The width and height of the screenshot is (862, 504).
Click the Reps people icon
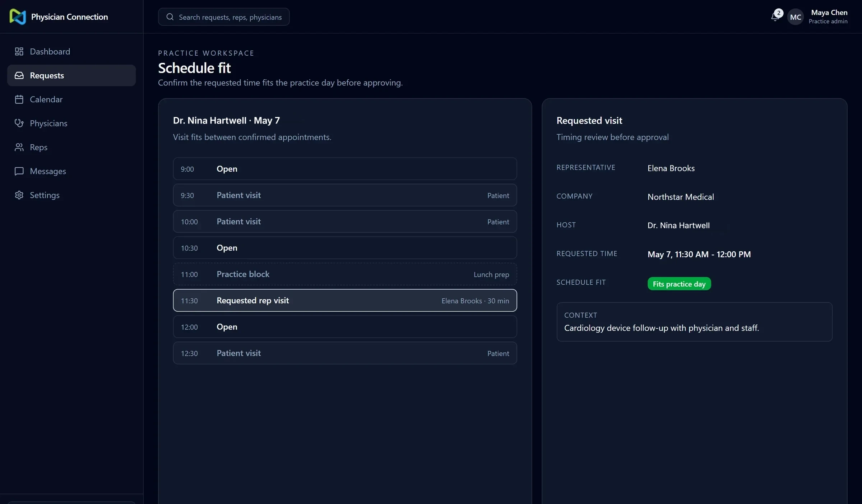click(x=19, y=147)
